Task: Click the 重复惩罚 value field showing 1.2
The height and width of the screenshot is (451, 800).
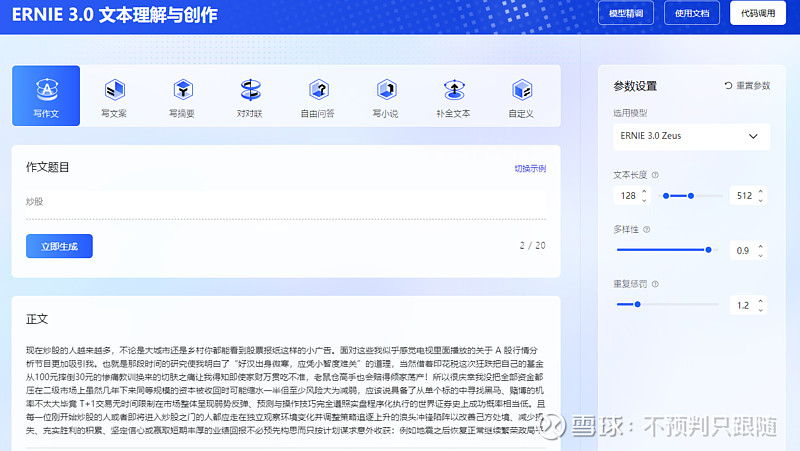Action: pos(748,305)
